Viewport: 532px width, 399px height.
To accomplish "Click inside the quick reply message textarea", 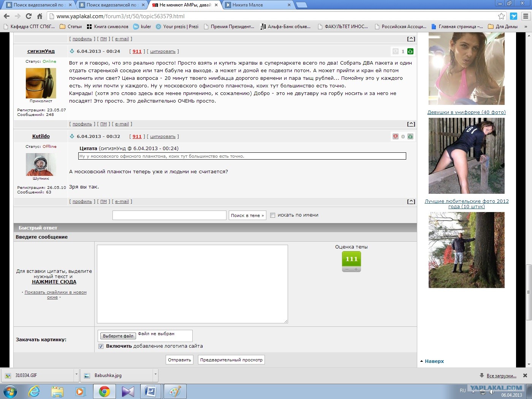I will point(192,284).
